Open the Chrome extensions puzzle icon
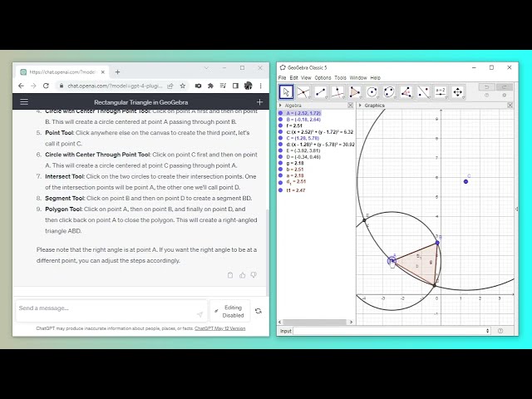Screen dimensions: 532x399 (210, 86)
